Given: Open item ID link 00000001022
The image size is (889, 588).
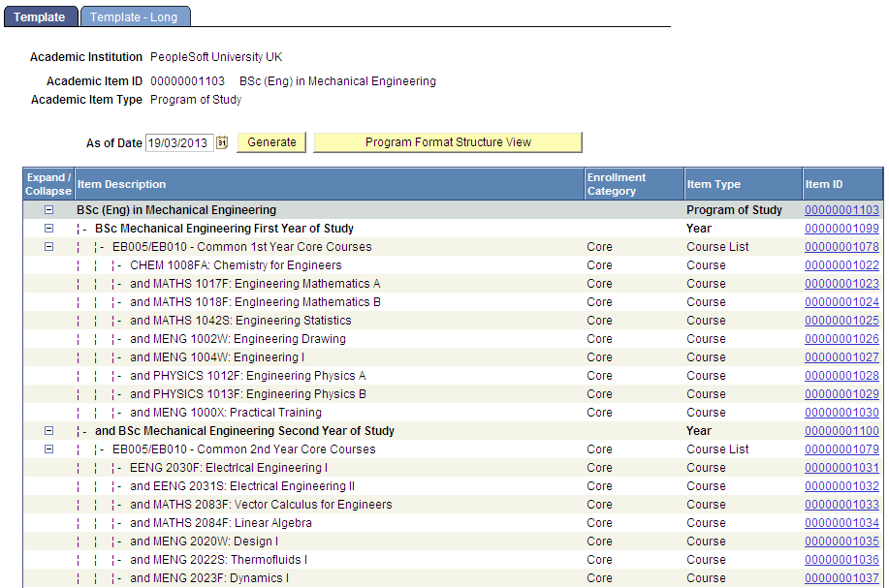Looking at the screenshot, I should pyautogui.click(x=841, y=265).
